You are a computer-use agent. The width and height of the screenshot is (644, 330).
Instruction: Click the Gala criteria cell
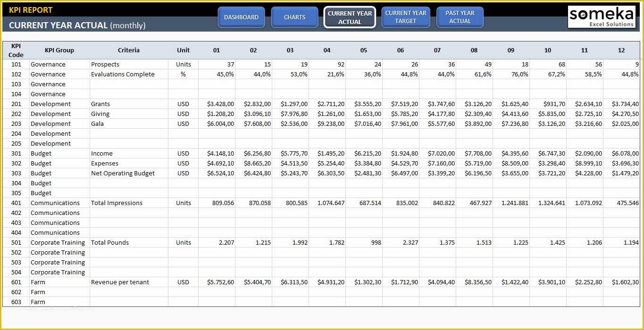tap(129, 124)
